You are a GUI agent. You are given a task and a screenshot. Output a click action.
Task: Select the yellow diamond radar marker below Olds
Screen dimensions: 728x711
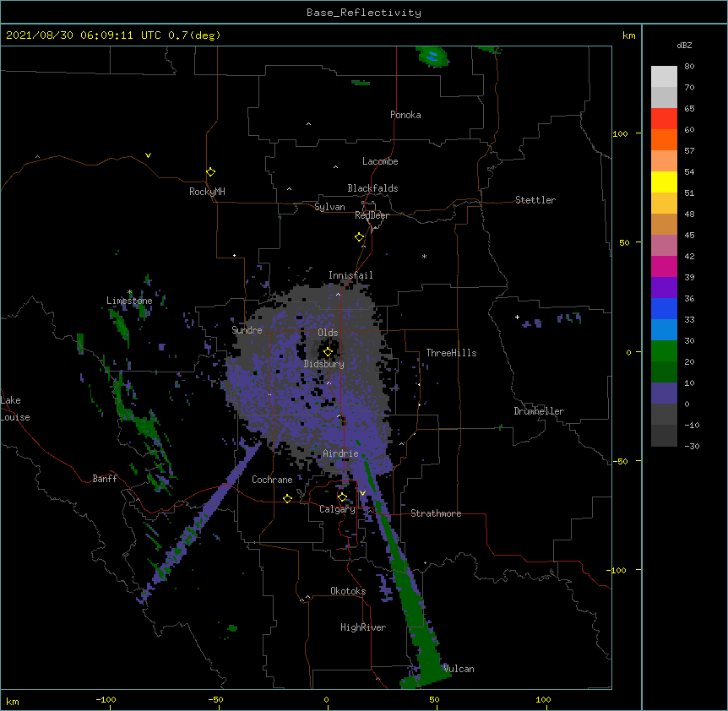point(328,352)
